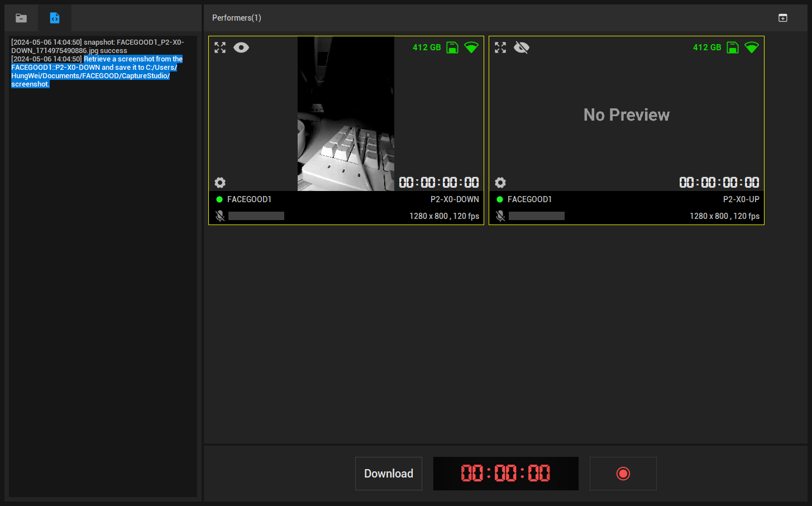The width and height of the screenshot is (812, 506).
Task: Expand P2-X0-UP camera preview to fullscreen
Action: [500, 47]
